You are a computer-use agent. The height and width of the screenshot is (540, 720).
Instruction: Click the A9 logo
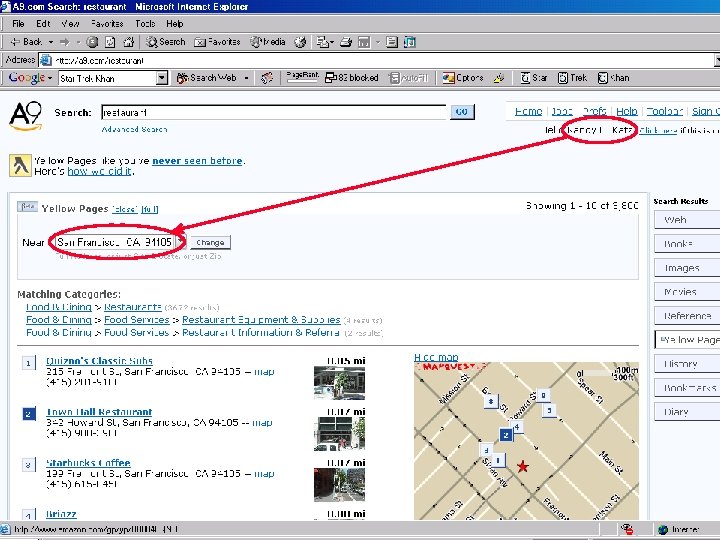pyautogui.click(x=26, y=116)
